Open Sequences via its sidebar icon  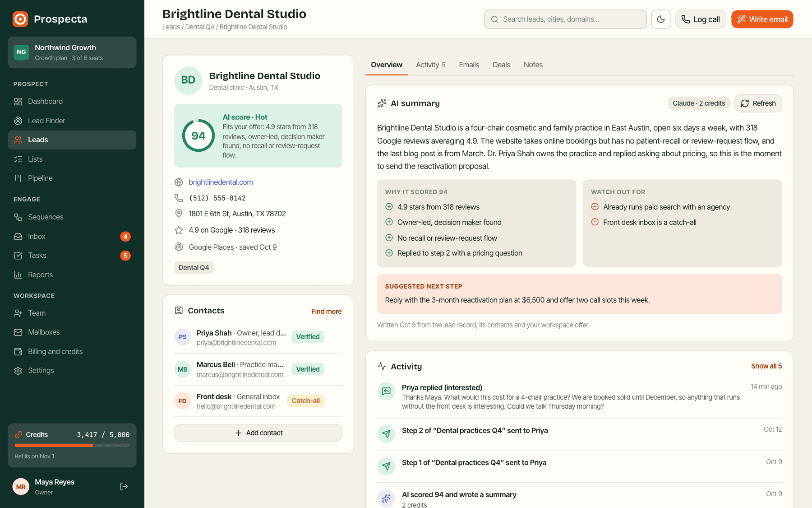[18, 217]
